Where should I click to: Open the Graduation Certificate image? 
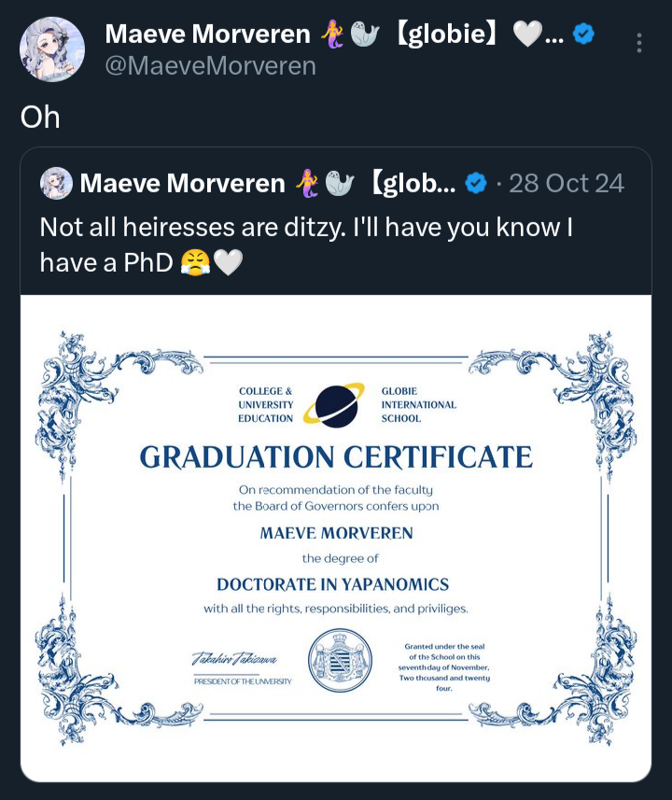336,539
